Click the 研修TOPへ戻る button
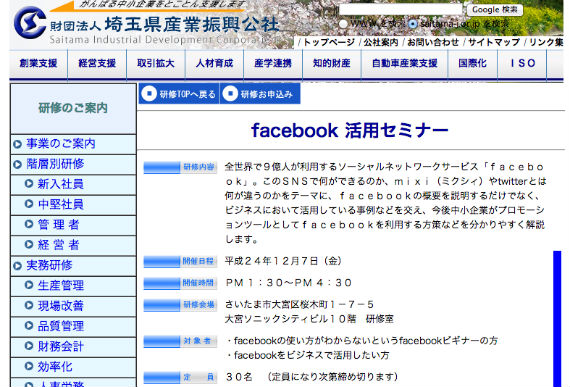The width and height of the screenshot is (570, 387). [179, 94]
